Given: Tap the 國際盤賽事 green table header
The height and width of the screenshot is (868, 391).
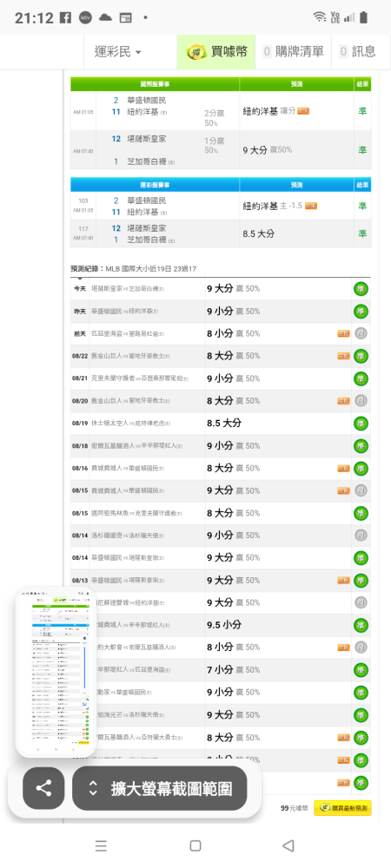Looking at the screenshot, I should (x=155, y=84).
